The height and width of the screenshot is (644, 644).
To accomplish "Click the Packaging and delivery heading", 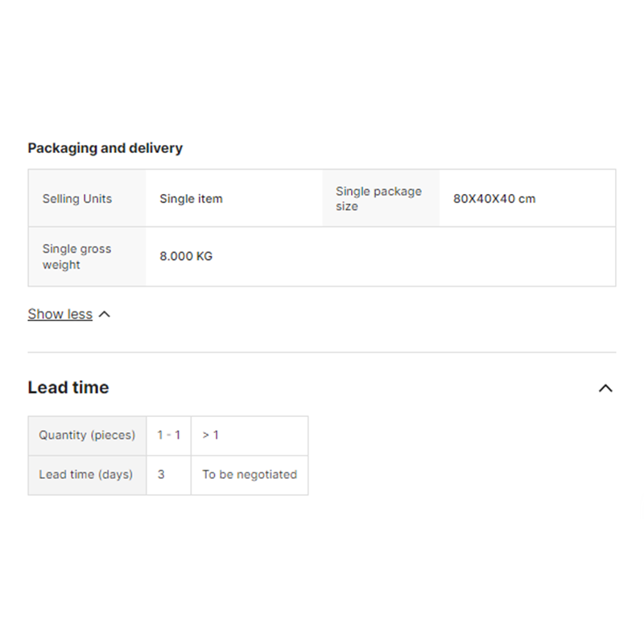I will point(105,148).
